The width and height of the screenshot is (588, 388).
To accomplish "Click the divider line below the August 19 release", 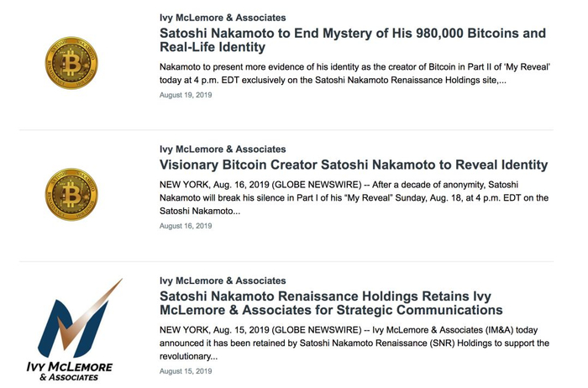I will [x=286, y=130].
